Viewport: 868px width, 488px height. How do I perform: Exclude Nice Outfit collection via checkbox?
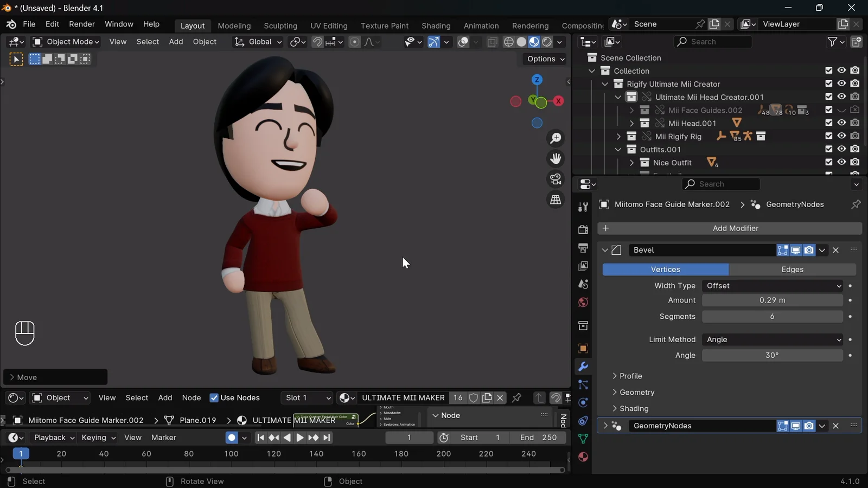[828, 162]
